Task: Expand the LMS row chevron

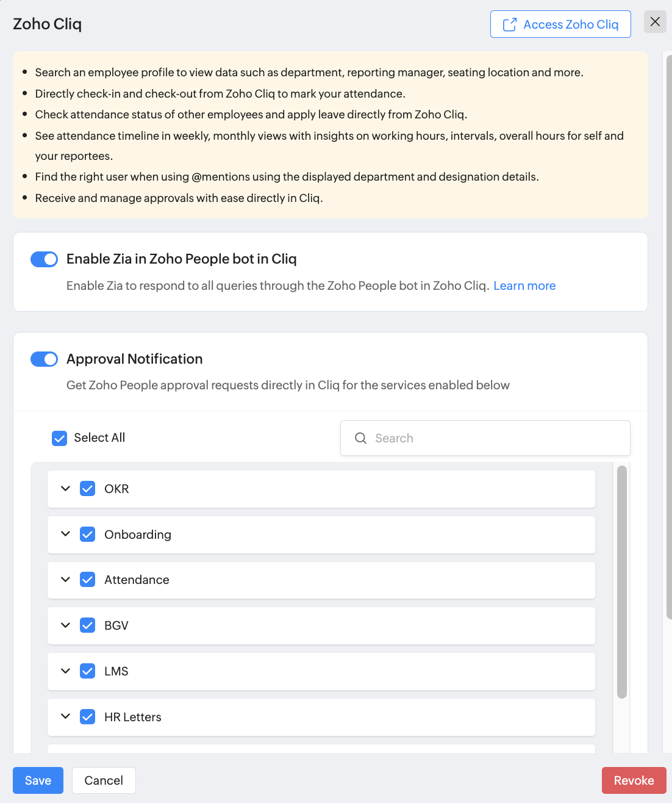Action: [x=65, y=671]
